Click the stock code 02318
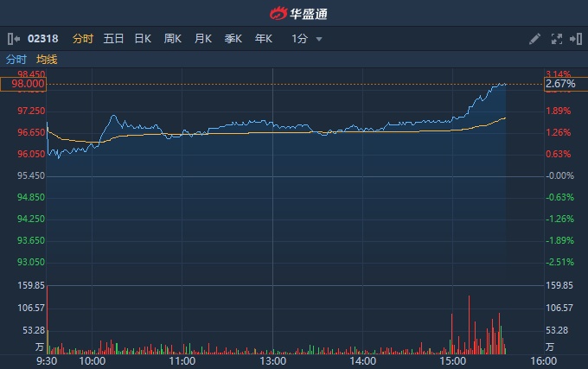This screenshot has width=588, height=369. tap(42, 39)
